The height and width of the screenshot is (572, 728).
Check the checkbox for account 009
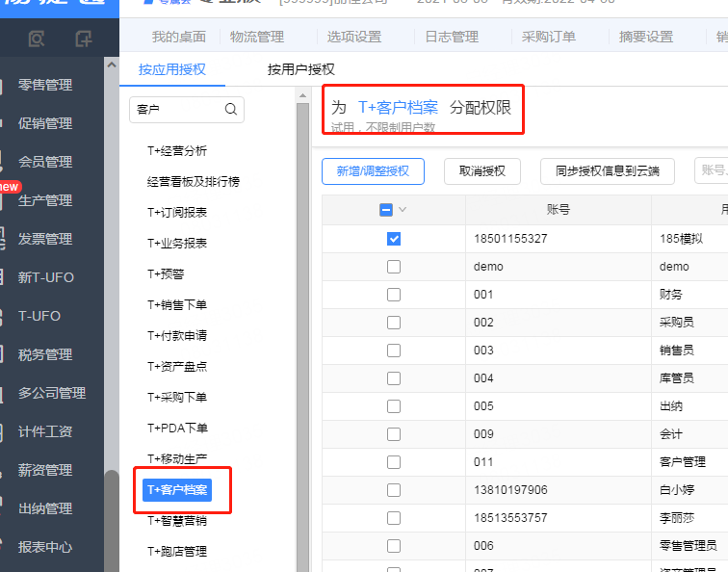click(394, 434)
